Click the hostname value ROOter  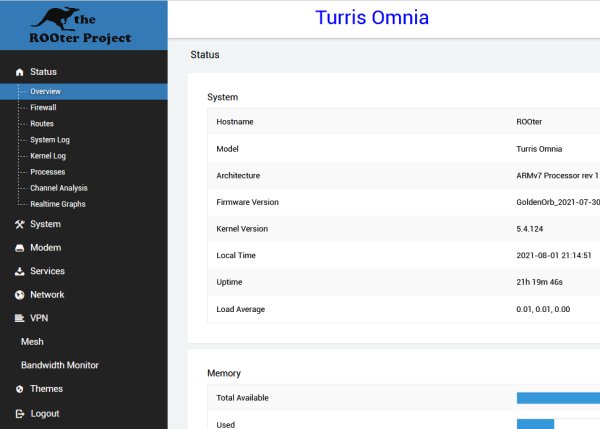pyautogui.click(x=529, y=122)
